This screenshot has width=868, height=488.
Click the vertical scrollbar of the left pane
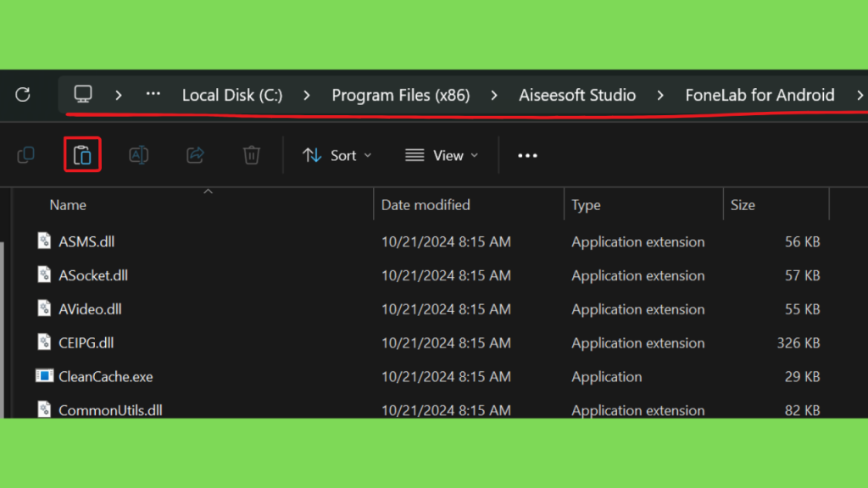pos(3,330)
